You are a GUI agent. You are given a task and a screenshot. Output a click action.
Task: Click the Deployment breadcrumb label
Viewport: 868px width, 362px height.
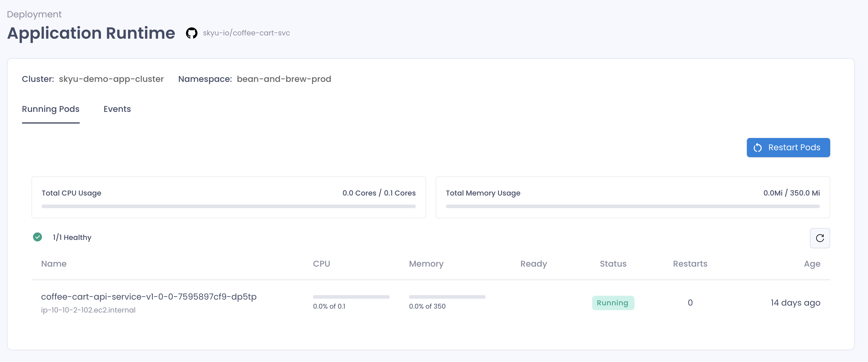click(34, 14)
